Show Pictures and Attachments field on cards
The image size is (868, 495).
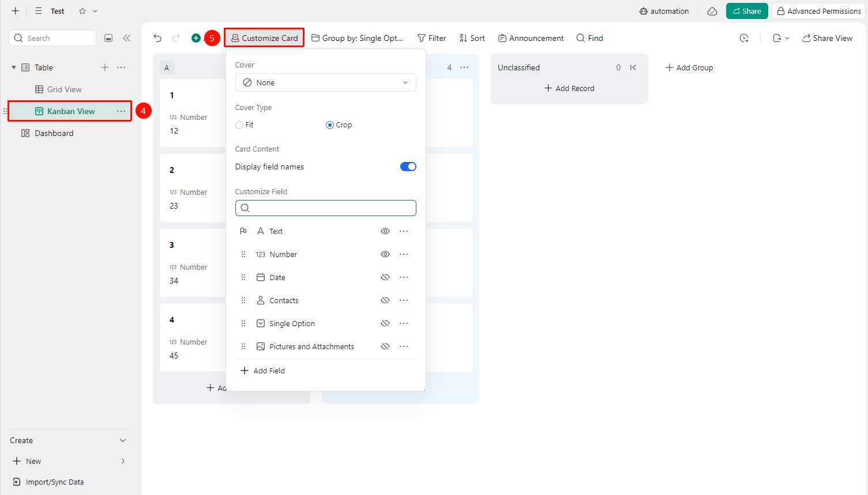385,346
